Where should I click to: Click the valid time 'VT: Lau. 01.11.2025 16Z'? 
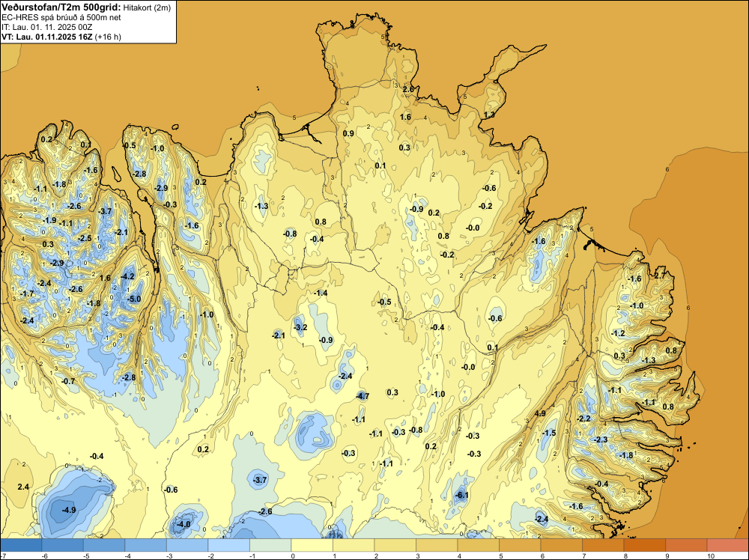point(47,37)
